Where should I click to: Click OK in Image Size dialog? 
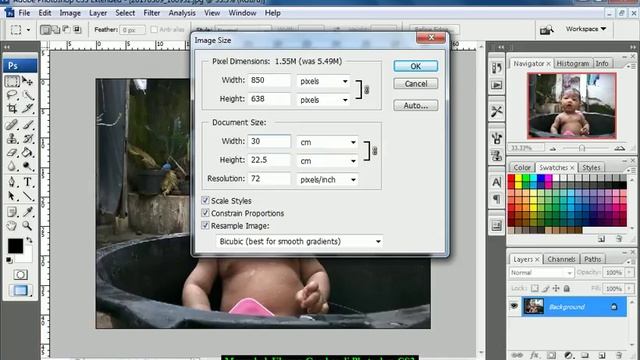(x=416, y=66)
